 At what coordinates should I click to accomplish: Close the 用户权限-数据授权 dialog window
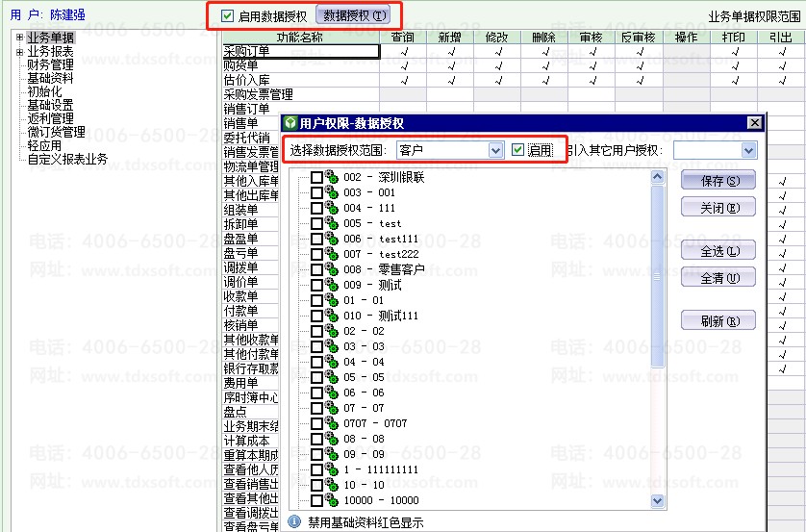(x=755, y=123)
